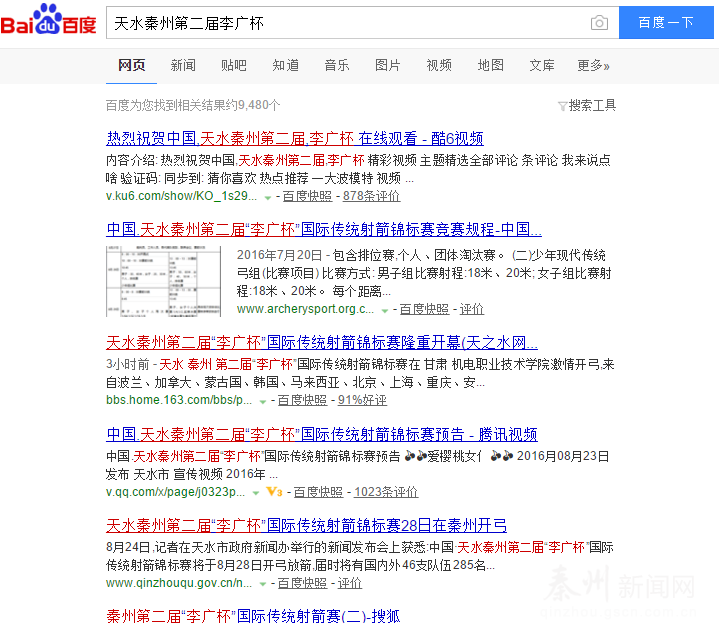Switch to the 图片 tab
Viewport: 719px width, 623px height.
(388, 66)
